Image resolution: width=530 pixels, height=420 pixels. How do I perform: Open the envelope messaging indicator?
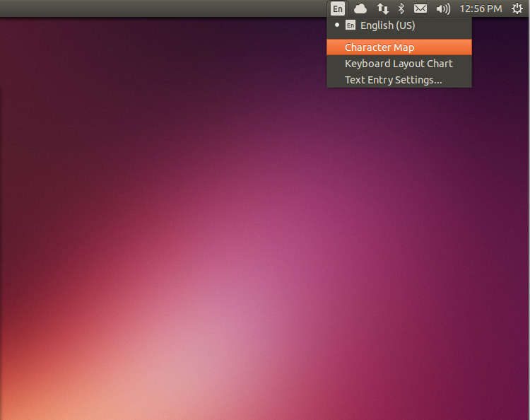point(420,8)
